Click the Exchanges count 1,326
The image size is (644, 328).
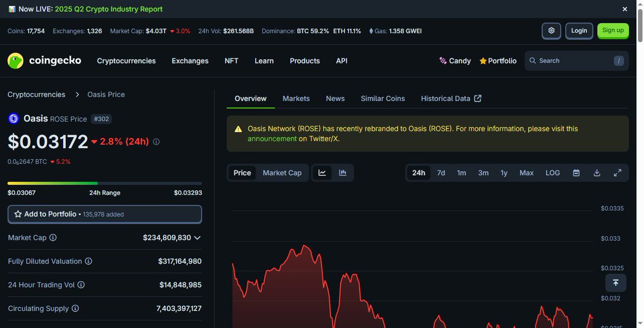pos(95,31)
